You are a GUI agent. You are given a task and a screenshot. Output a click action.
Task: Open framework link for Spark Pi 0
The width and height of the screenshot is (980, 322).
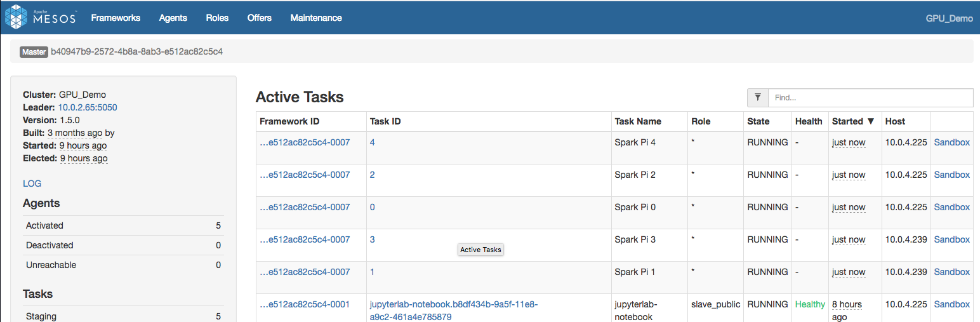(305, 207)
